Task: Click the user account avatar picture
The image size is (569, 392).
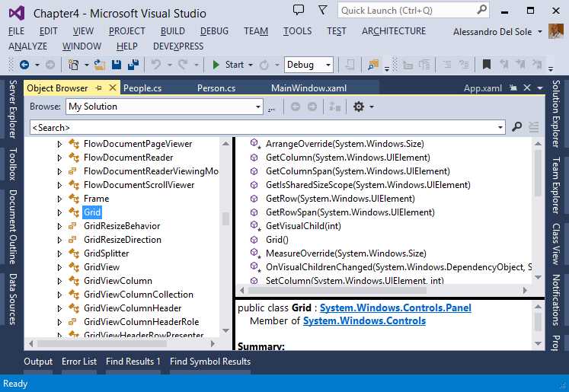Action: 555,31
